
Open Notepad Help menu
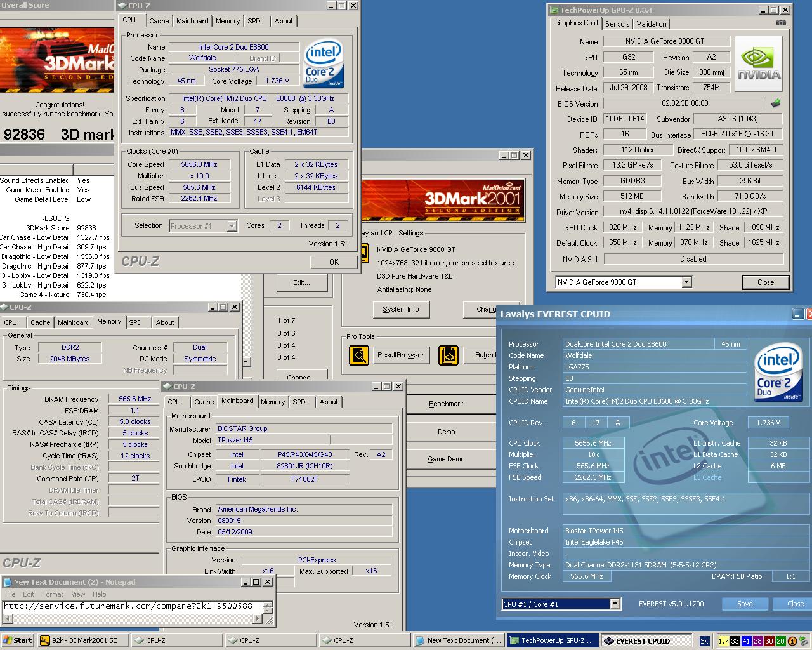click(99, 594)
